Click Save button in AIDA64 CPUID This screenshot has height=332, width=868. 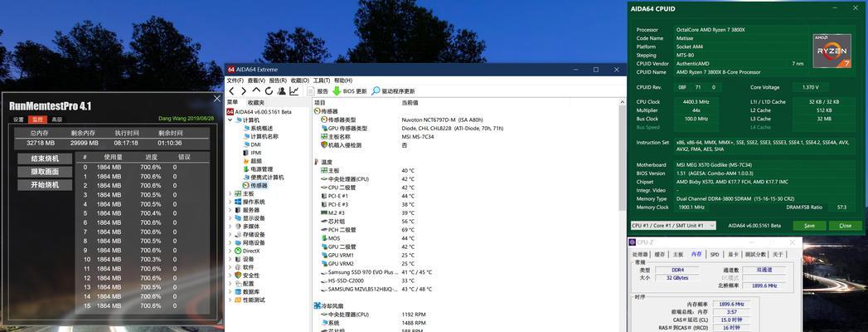coord(809,226)
